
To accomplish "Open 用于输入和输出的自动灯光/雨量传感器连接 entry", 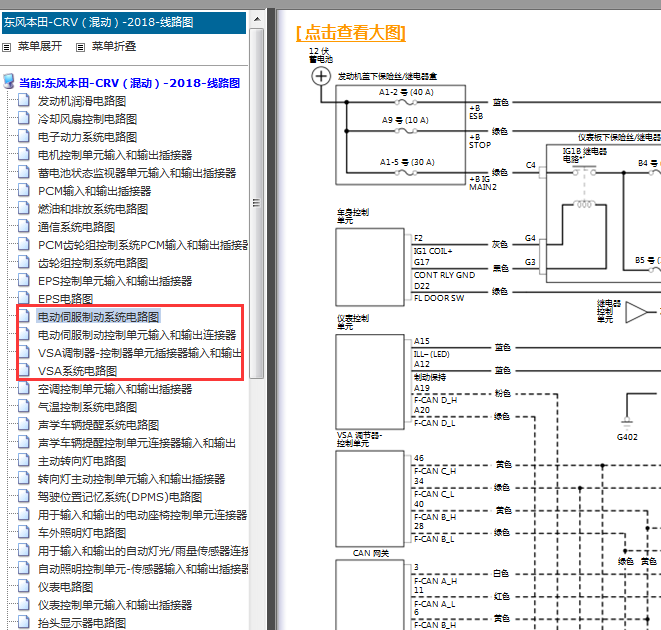I will [x=142, y=551].
